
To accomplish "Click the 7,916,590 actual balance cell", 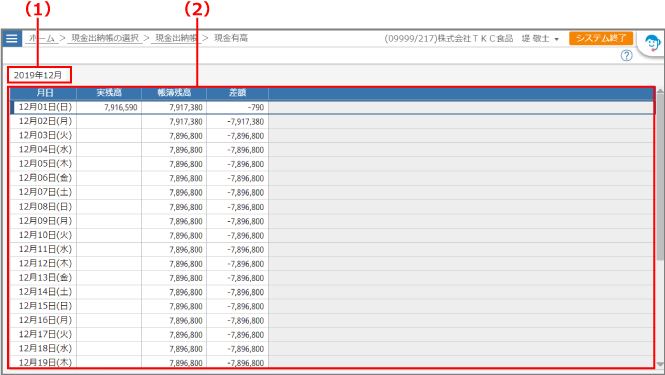I will tap(109, 107).
